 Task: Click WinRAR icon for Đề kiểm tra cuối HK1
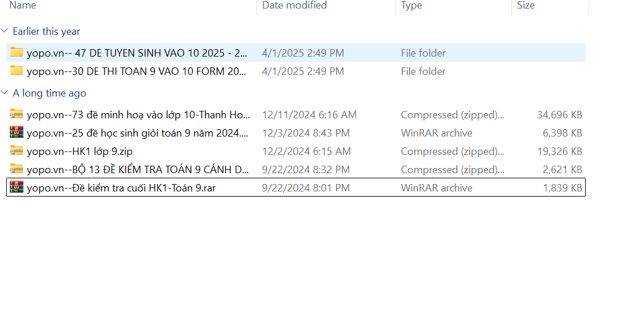pos(17,187)
